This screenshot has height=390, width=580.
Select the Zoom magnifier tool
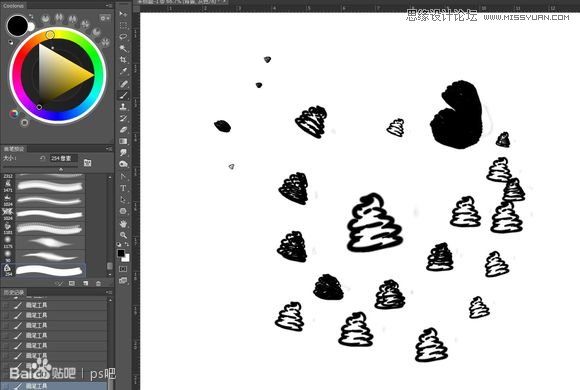click(123, 235)
